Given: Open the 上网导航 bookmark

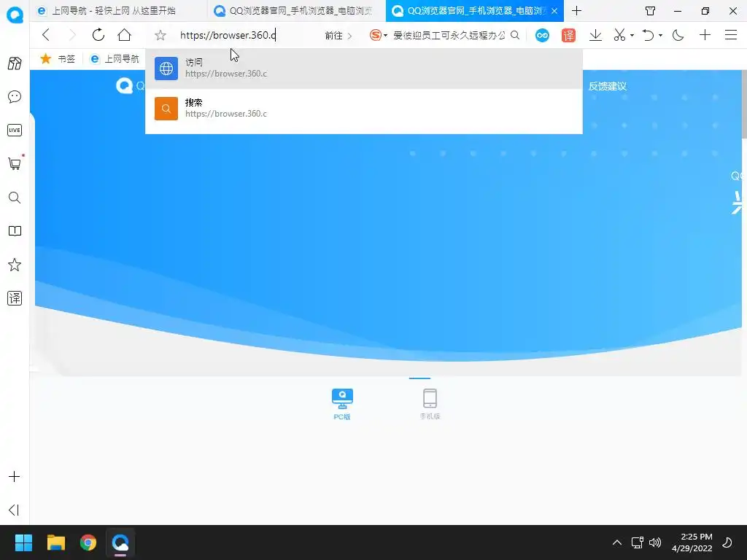Looking at the screenshot, I should click(115, 58).
